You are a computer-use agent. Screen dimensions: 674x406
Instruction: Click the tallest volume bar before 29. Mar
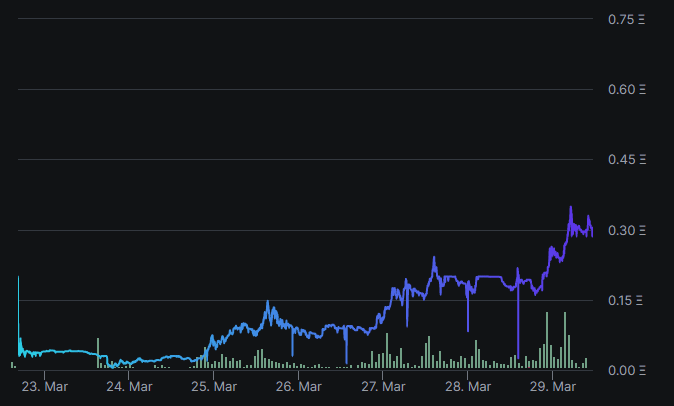(547, 340)
